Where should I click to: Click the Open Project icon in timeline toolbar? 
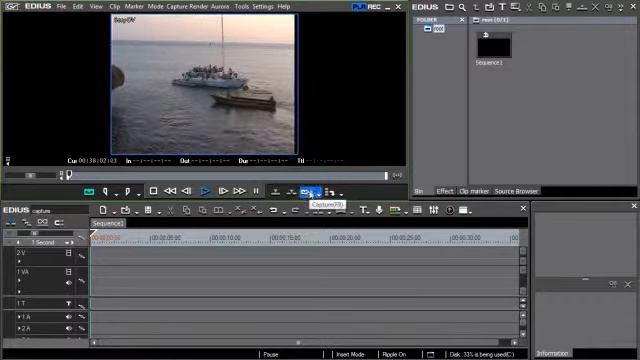125,210
